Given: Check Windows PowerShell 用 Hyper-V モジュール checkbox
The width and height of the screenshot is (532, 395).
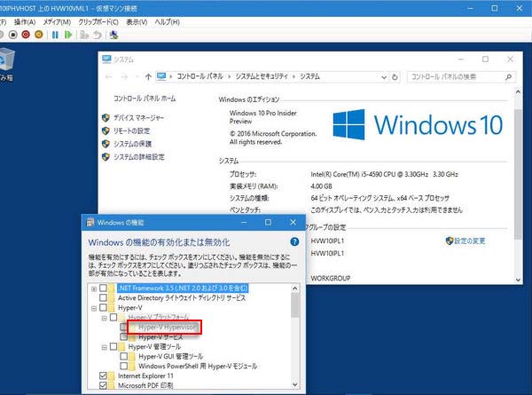Looking at the screenshot, I should click(x=124, y=366).
